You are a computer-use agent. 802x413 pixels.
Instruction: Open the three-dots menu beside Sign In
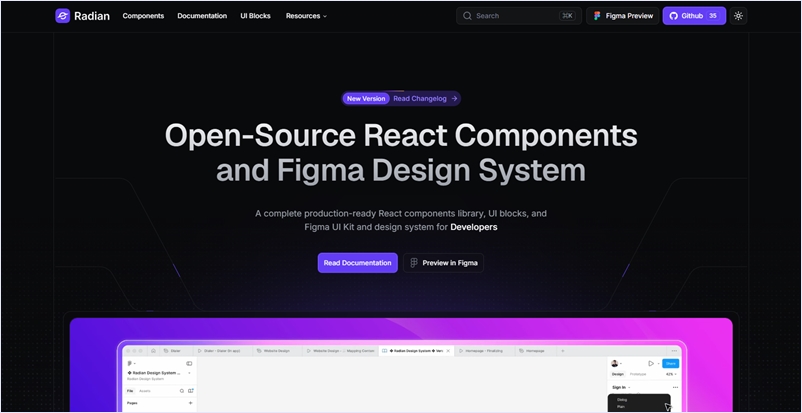[675, 387]
